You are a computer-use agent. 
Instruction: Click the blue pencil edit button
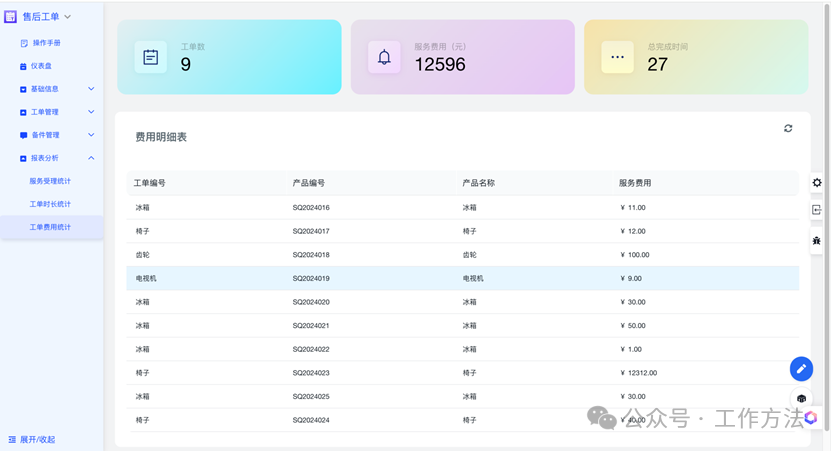coord(801,369)
